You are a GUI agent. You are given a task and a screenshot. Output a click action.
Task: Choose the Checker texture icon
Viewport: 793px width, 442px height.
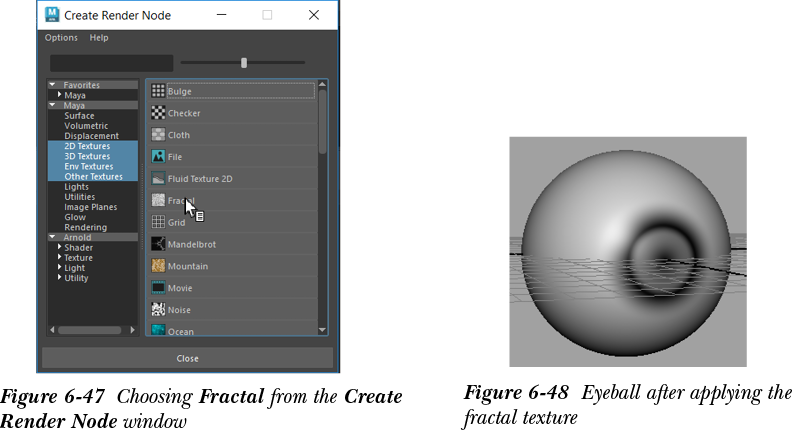coord(158,113)
